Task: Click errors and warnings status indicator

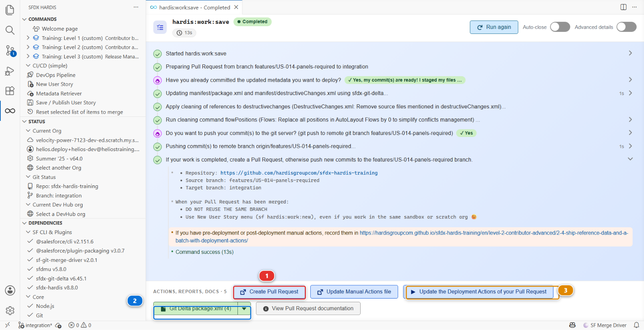Action: coord(80,325)
